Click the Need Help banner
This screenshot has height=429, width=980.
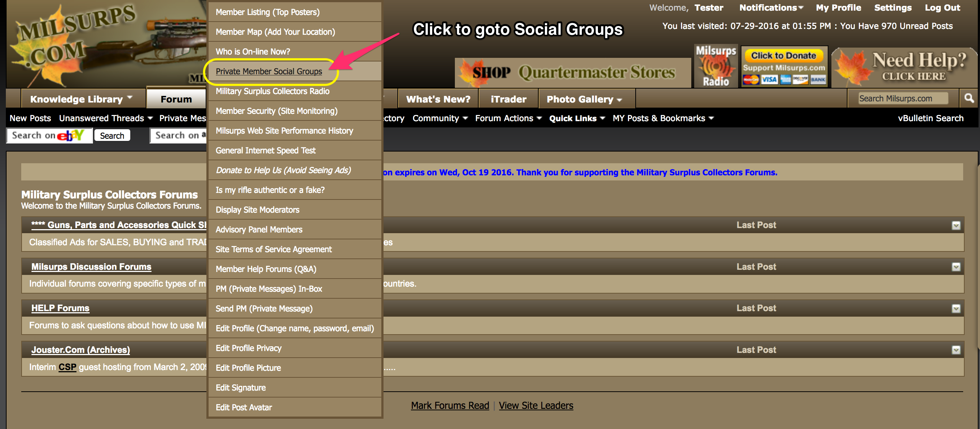point(905,67)
